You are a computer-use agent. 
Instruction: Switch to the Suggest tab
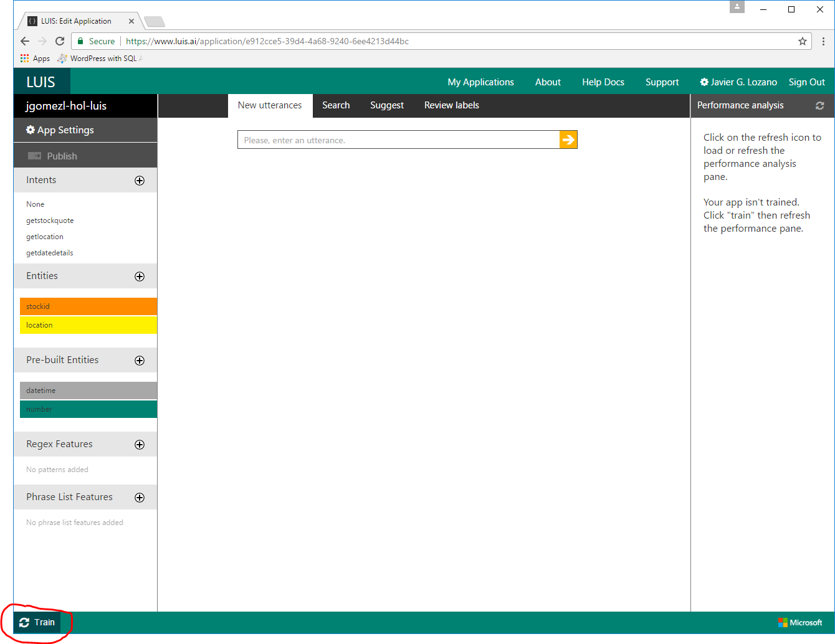click(387, 105)
